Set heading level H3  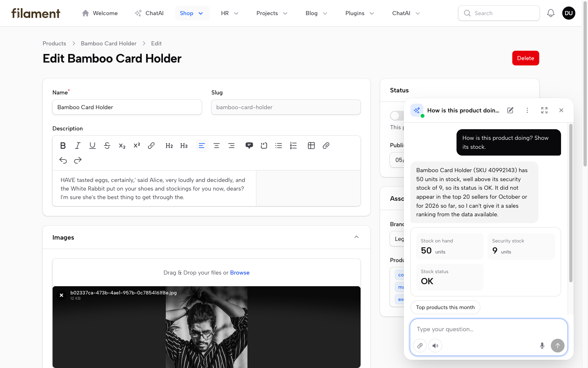tap(184, 146)
